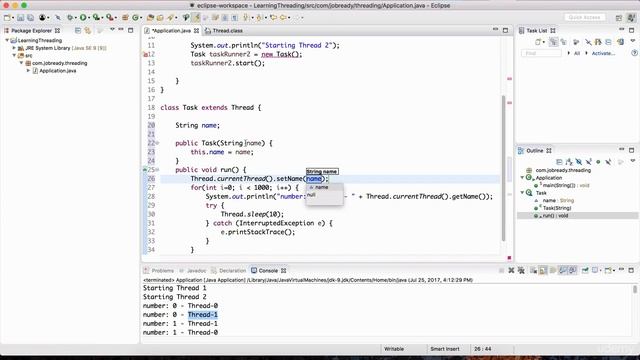Click Remove All Terminated Launches in Console
Image resolution: width=640 pixels, height=360 pixels.
(x=521, y=270)
